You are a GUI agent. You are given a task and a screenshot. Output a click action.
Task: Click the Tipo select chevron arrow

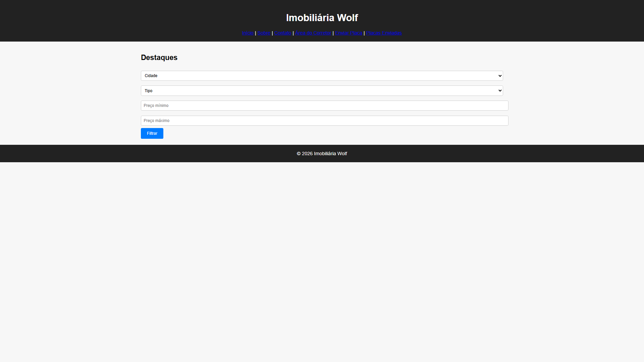point(500,91)
